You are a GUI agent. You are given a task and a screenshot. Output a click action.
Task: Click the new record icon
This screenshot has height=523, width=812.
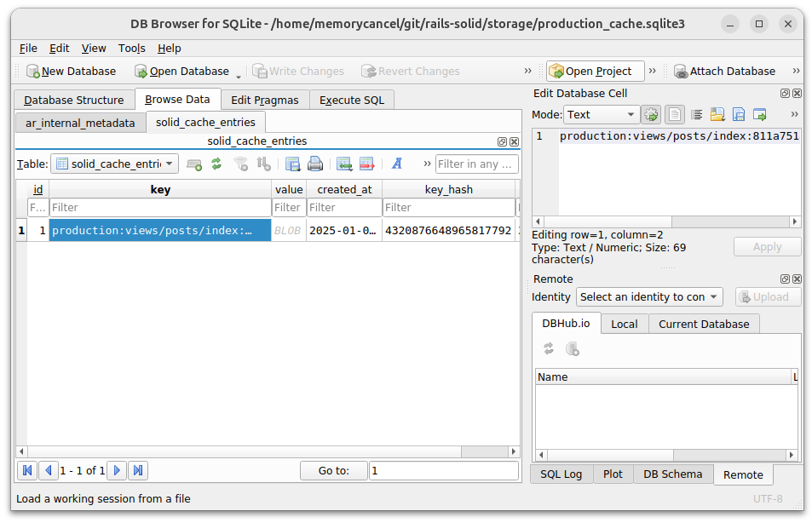pos(194,164)
